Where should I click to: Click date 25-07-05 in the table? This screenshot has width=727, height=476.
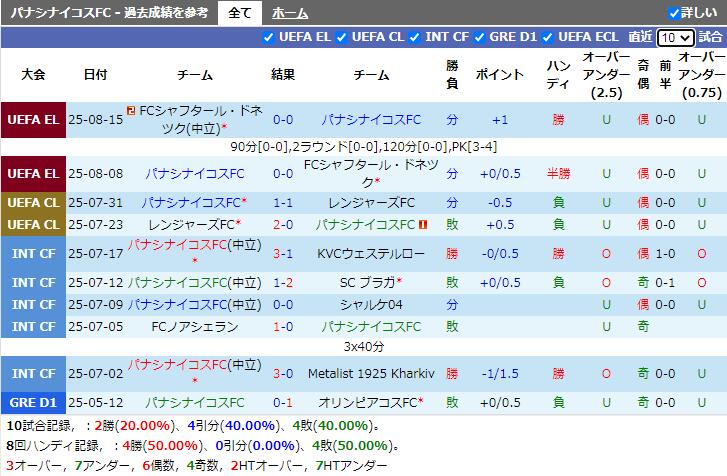(96, 326)
